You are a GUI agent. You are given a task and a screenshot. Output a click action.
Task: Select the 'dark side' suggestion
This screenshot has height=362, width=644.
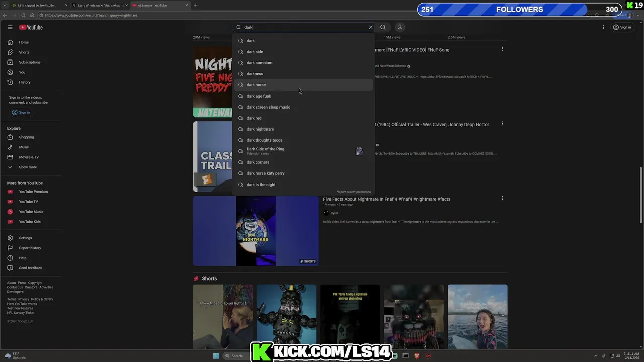(303, 52)
